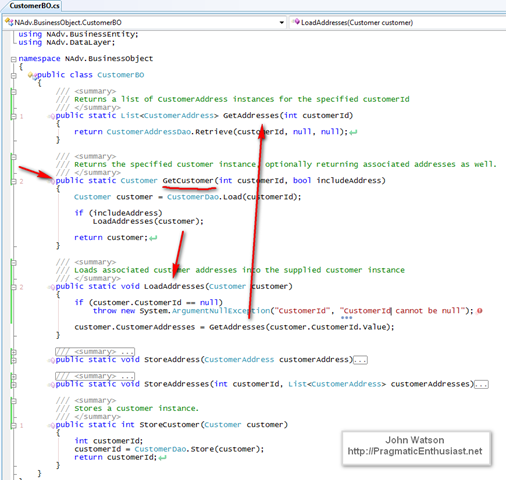Screen dimensions: 506x480
Task: Open the class dropdown arrow beside NAdv.BusinessObject.CustomerBO
Action: (x=282, y=23)
